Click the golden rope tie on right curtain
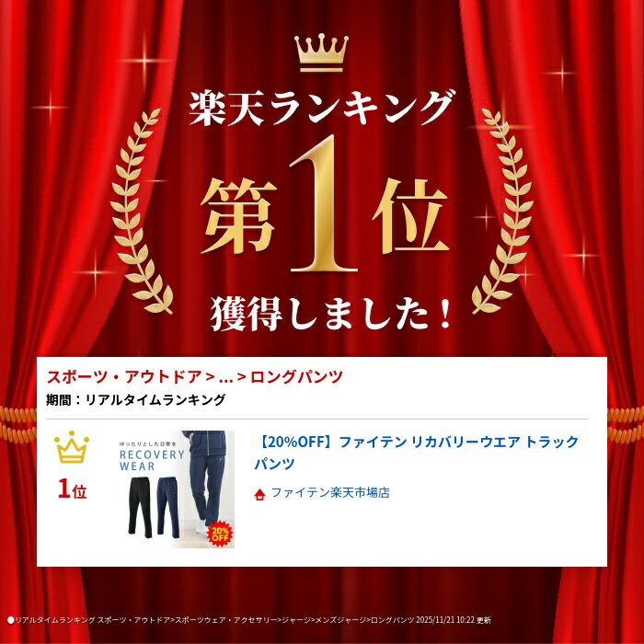The image size is (644, 644). click(625, 424)
